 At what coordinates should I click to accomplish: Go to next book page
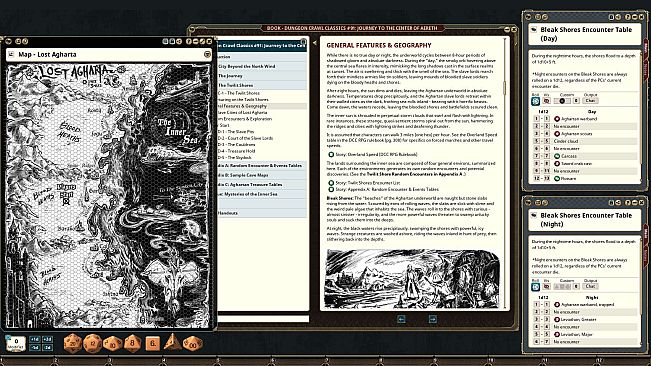pyautogui.click(x=433, y=319)
